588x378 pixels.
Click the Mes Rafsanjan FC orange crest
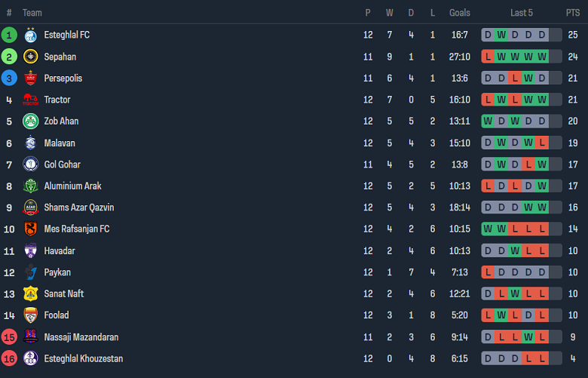tap(31, 229)
